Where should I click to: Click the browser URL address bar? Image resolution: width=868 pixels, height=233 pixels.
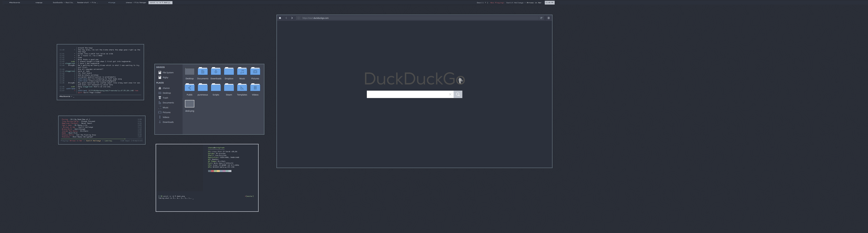click(420, 18)
